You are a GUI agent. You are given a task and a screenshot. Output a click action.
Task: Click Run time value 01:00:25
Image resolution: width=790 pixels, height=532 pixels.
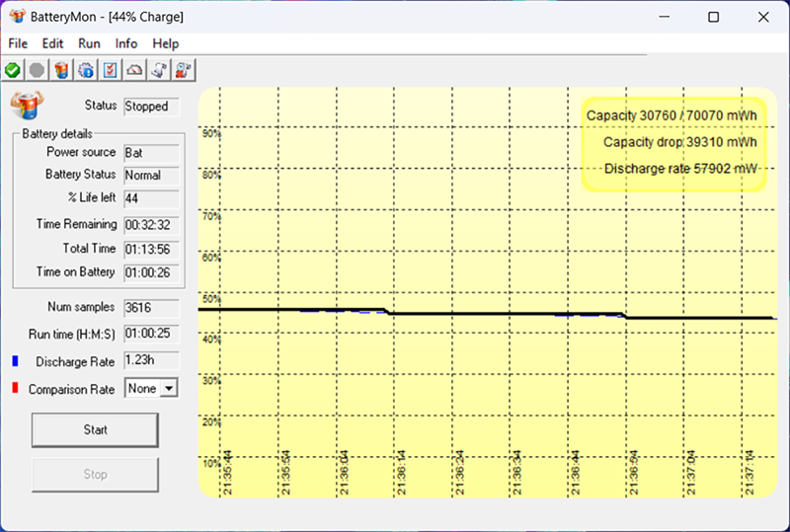pyautogui.click(x=151, y=334)
